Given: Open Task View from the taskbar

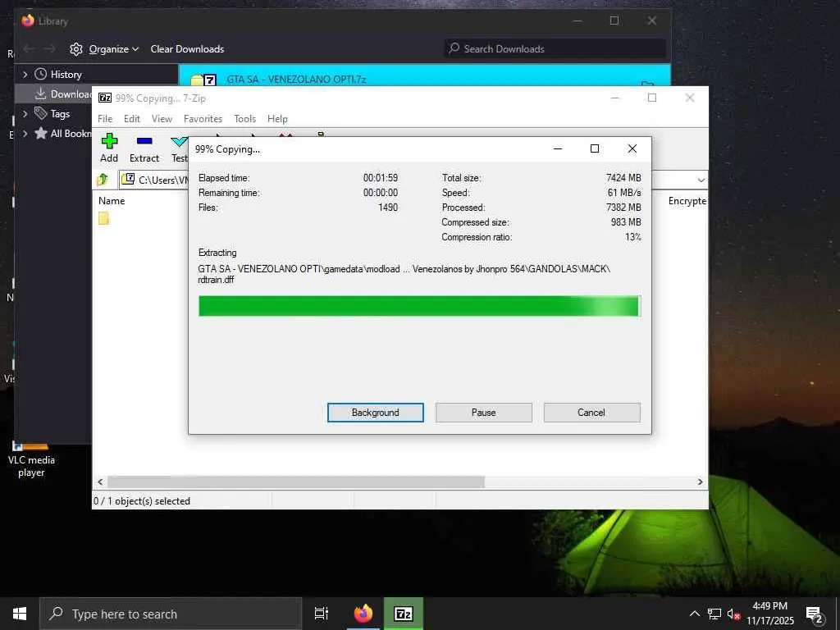Looking at the screenshot, I should point(322,614).
